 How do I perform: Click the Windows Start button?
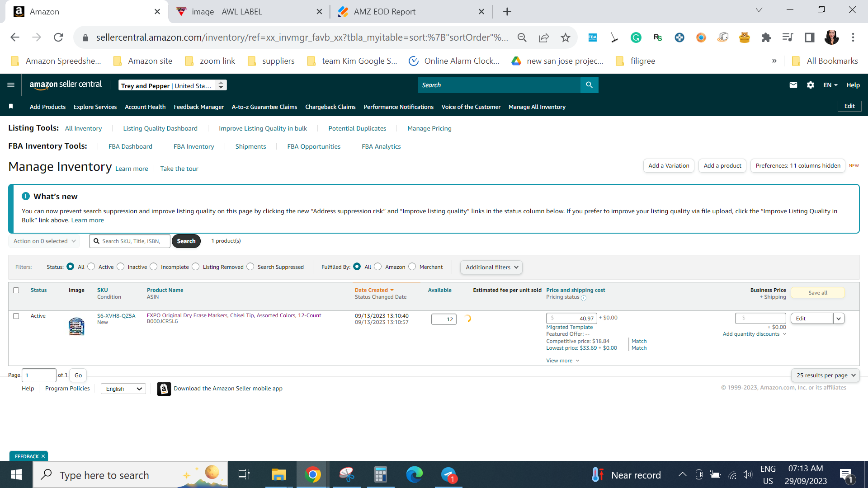click(x=16, y=474)
